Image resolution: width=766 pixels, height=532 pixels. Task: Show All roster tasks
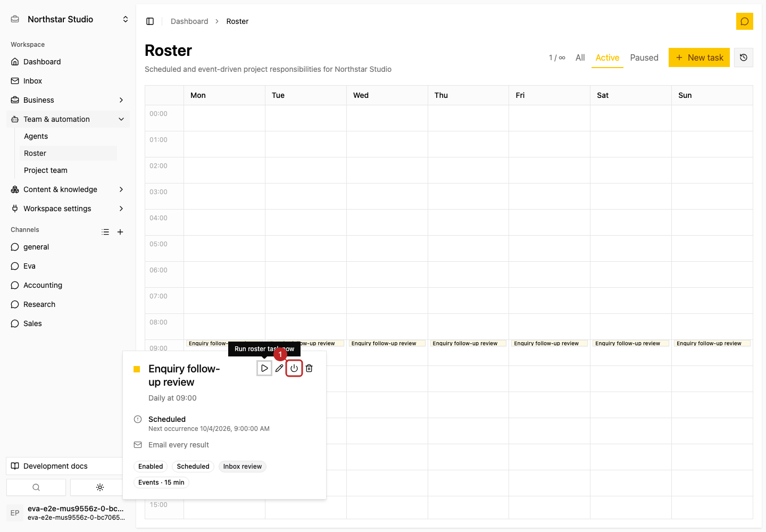[580, 57]
